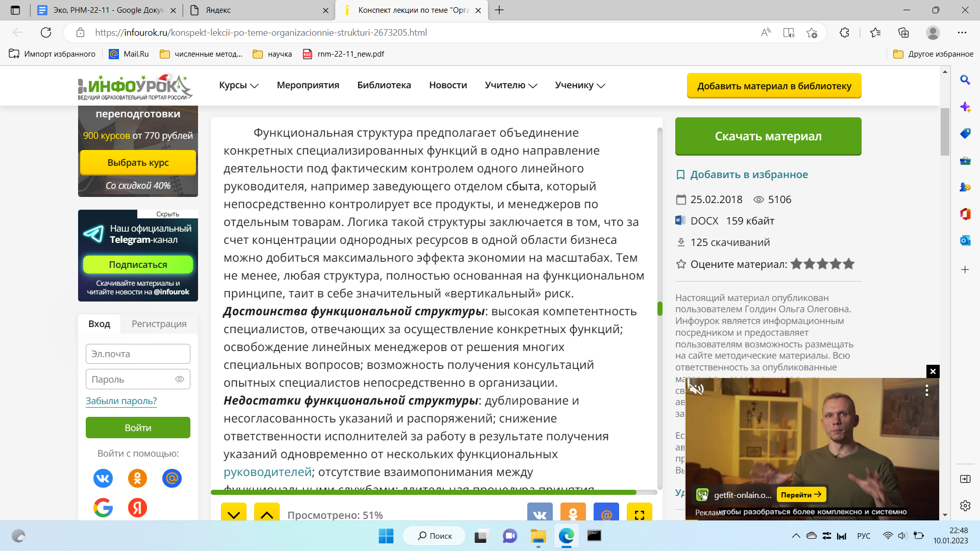Click Выбрать курс button
Image resolution: width=980 pixels, height=551 pixels.
pos(138,163)
